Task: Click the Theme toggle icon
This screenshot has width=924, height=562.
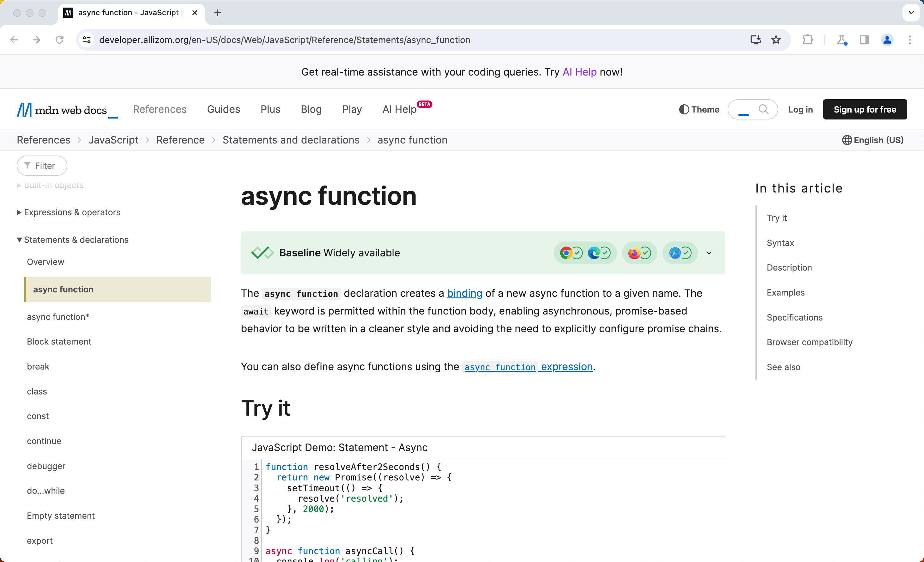Action: pos(683,109)
